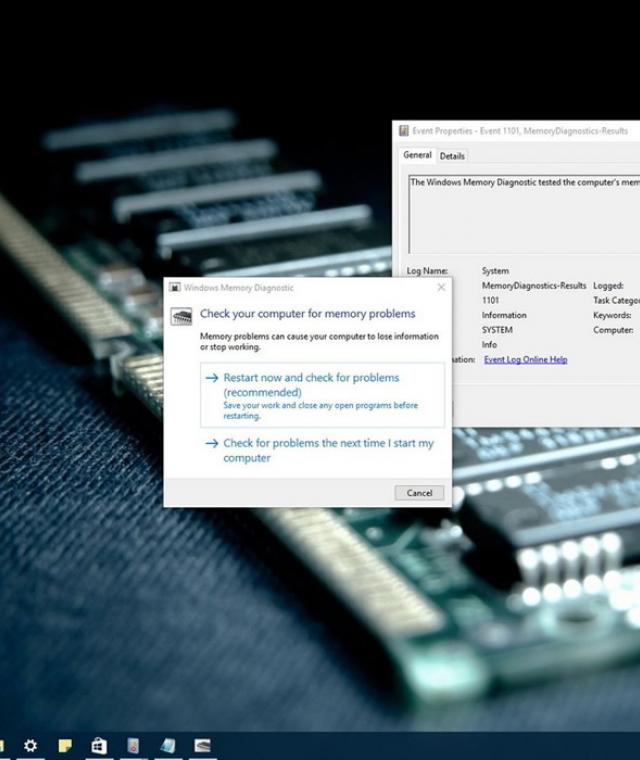
Task: Select the 'Info' opcode value
Action: (x=489, y=345)
